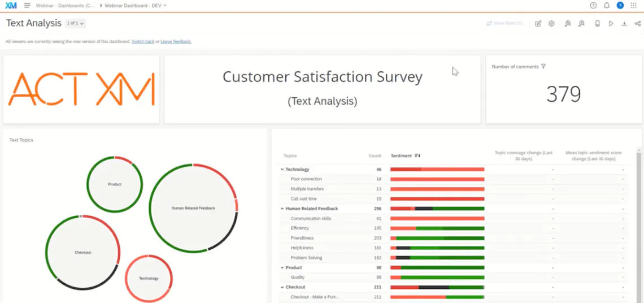Click the second magnifier analysis icon
This screenshot has height=303, width=644.
click(581, 23)
